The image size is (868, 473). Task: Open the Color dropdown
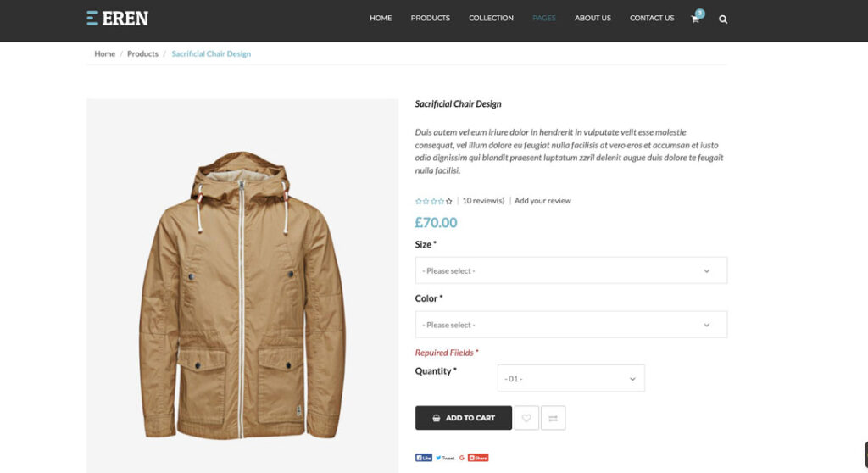570,325
